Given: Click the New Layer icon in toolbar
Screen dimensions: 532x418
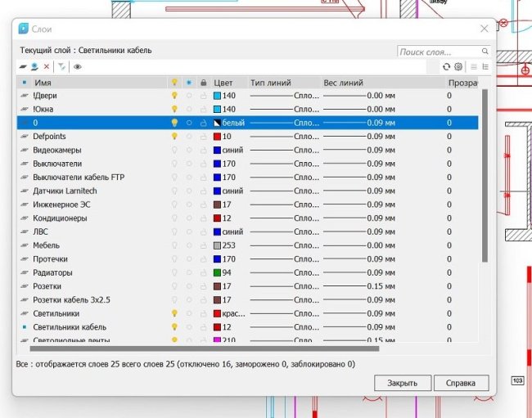Looking at the screenshot, I should pyautogui.click(x=24, y=67).
